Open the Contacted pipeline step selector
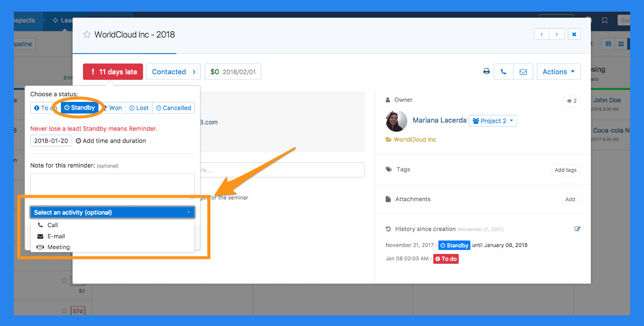Screen dimensions: 644x326 pos(174,72)
